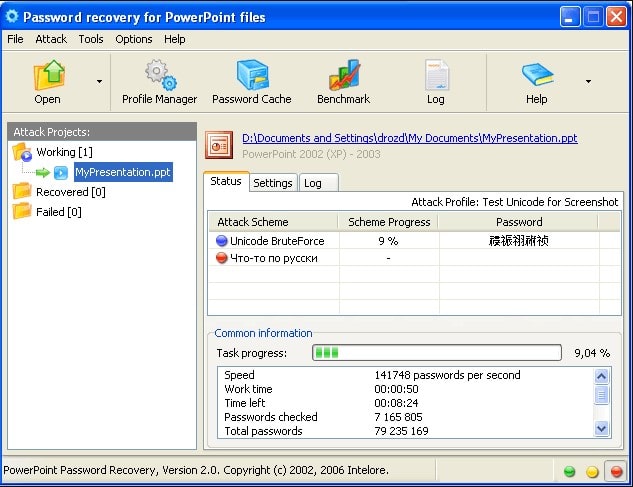Click the Work time value 00:00:50

coord(396,389)
